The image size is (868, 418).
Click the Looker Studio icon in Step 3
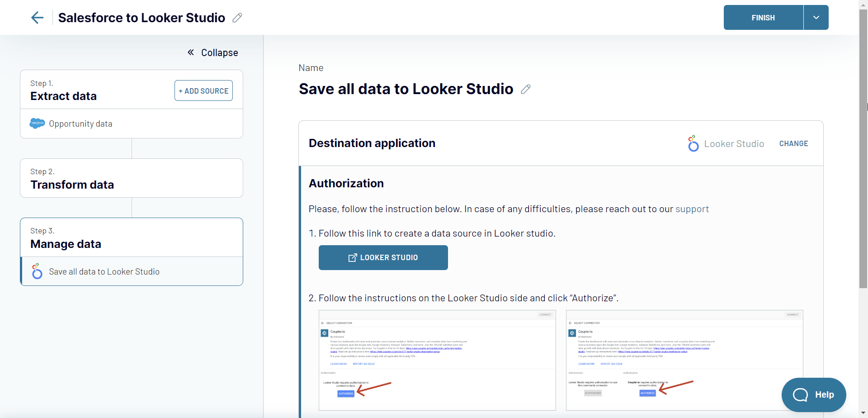pyautogui.click(x=37, y=271)
